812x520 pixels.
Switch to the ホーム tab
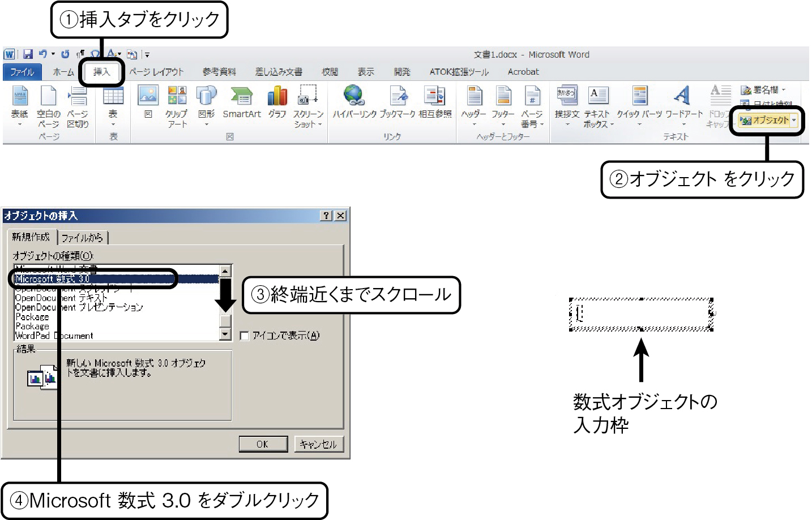click(63, 72)
